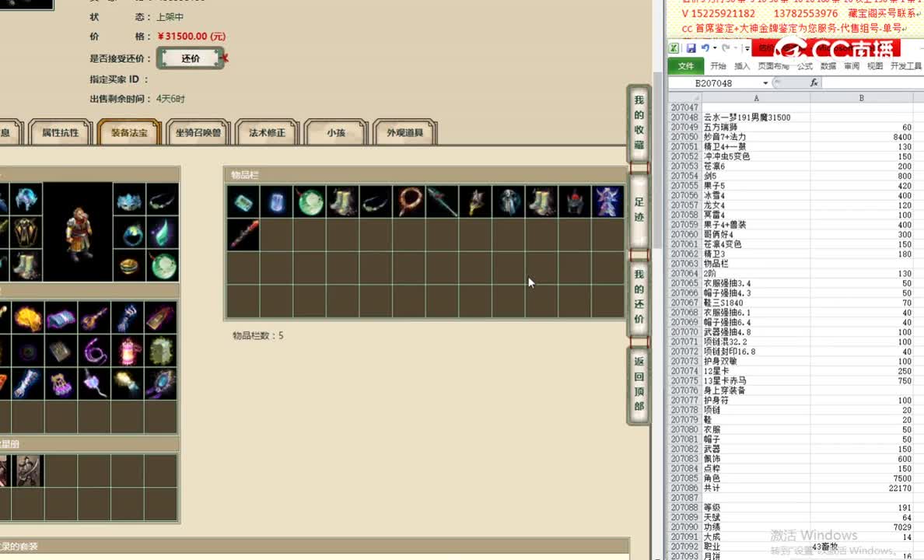The width and height of the screenshot is (924, 560).
Task: Click the warrior portrait card thumbnail
Action: click(x=28, y=471)
